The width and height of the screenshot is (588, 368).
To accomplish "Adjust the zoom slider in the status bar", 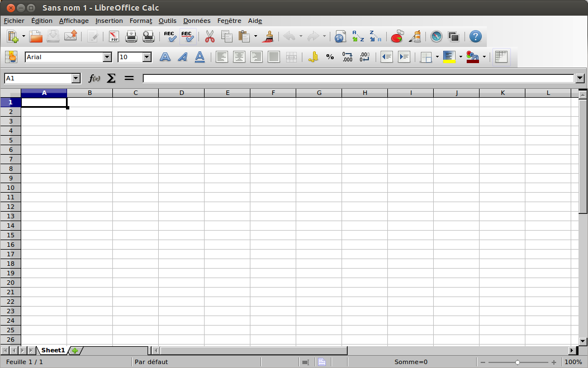I will pyautogui.click(x=517, y=362).
